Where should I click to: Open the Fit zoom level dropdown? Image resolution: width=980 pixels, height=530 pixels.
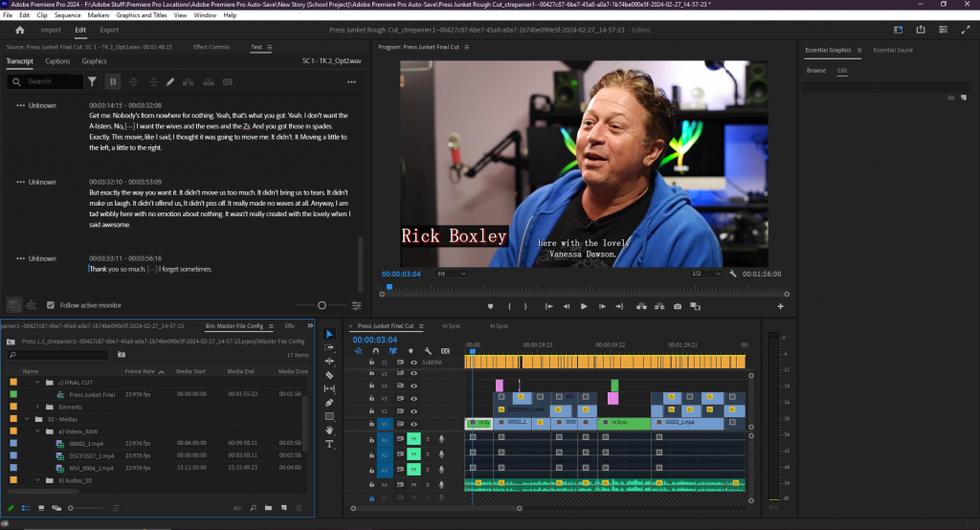(x=450, y=274)
